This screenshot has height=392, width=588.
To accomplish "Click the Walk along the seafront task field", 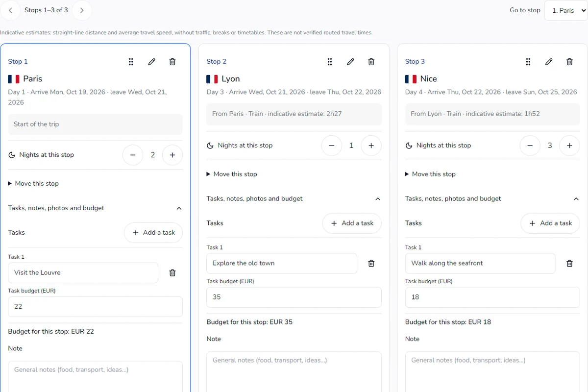I will 480,264.
